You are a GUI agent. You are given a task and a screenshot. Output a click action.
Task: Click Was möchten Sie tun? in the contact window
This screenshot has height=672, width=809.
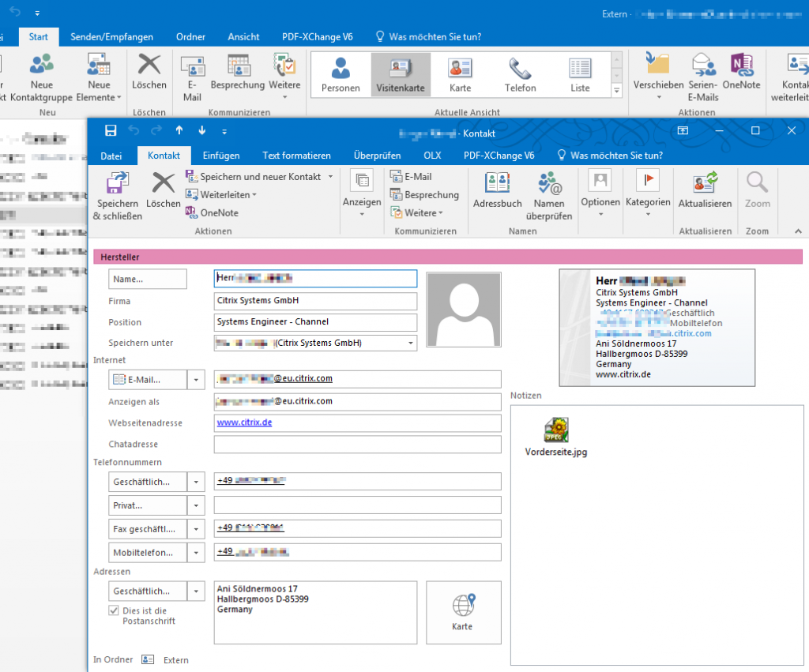[x=610, y=156]
